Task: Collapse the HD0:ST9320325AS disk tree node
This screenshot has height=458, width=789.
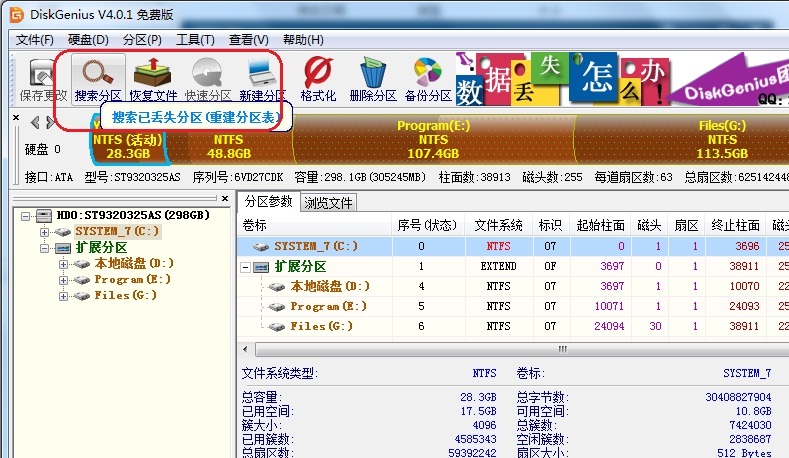Action: 24,215
